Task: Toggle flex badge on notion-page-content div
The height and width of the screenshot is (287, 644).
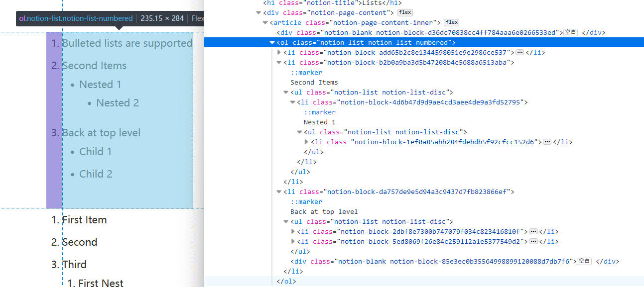Action: point(405,12)
